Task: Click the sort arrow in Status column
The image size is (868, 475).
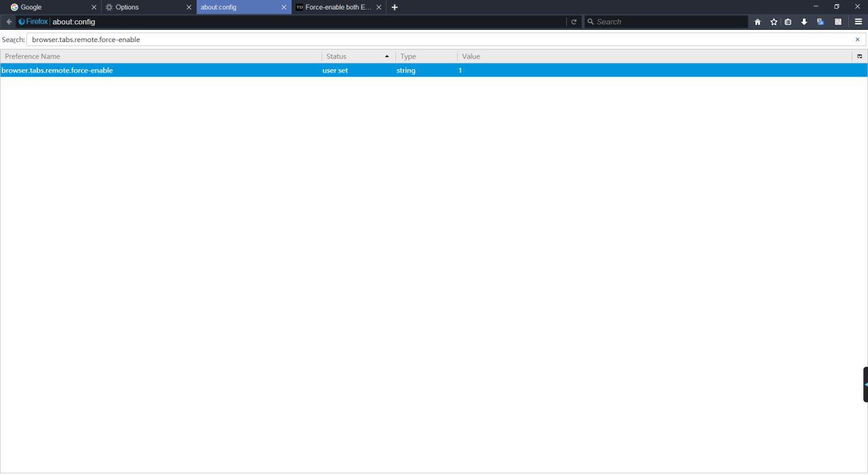Action: coord(387,56)
